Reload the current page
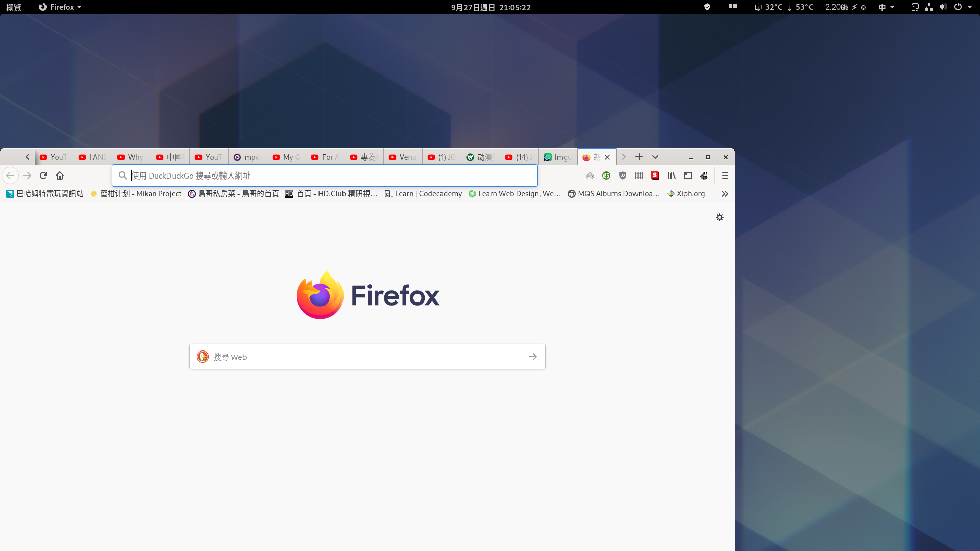 tap(43, 176)
